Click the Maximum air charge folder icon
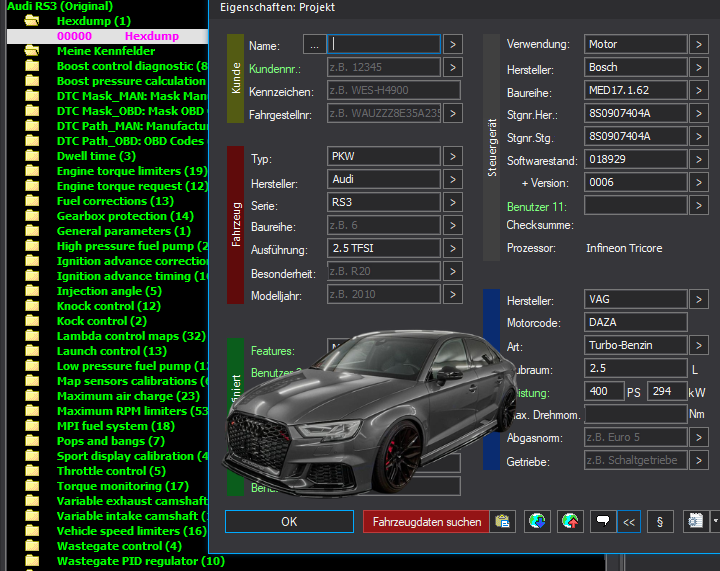Viewport: 720px width, 571px height. tap(32, 396)
